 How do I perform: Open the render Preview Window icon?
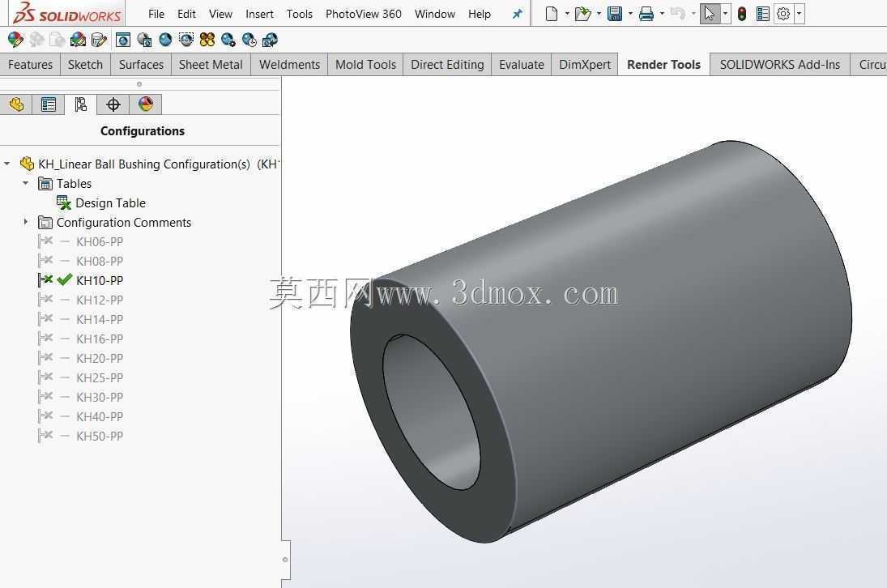tap(144, 40)
